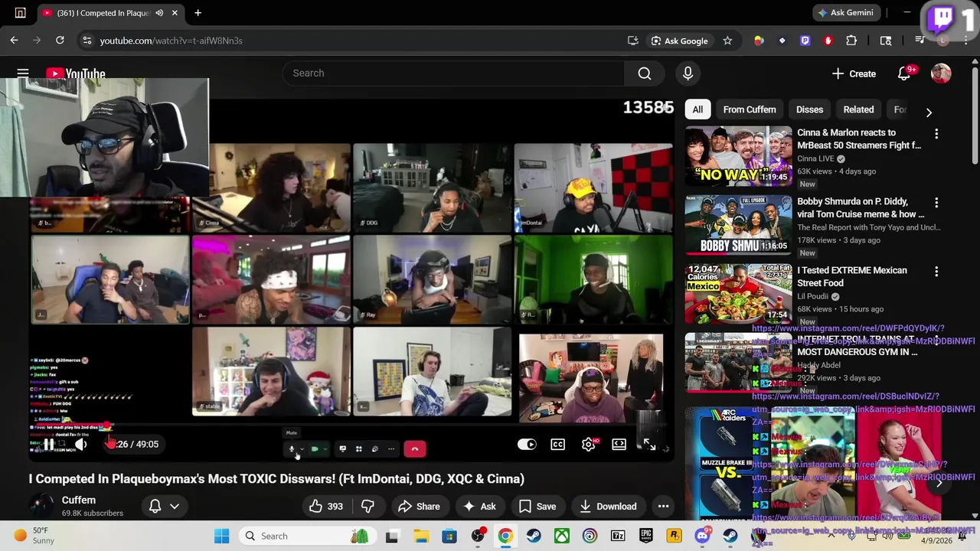Open a new browser tab
The image size is (980, 551).
click(x=198, y=13)
